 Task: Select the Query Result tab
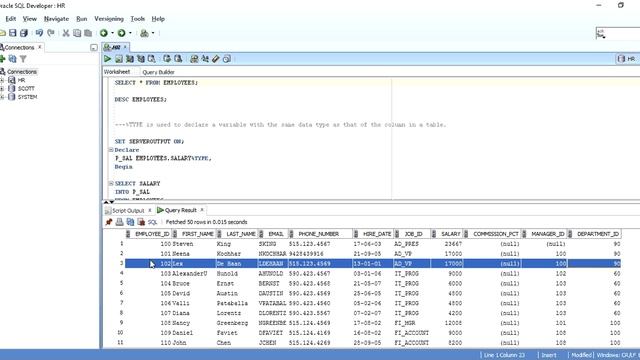(x=180, y=210)
